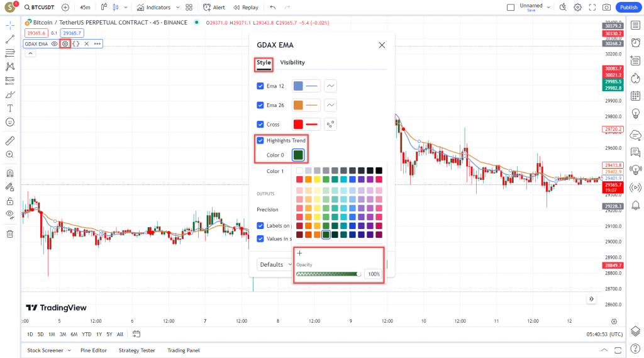Lock all drawing tools
The width and height of the screenshot is (644, 358).
coord(10,201)
